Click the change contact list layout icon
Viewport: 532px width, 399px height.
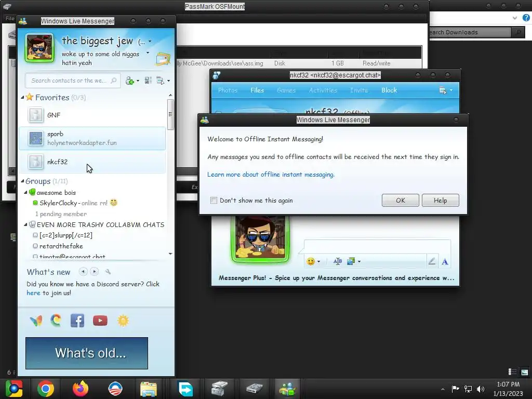pyautogui.click(x=148, y=81)
